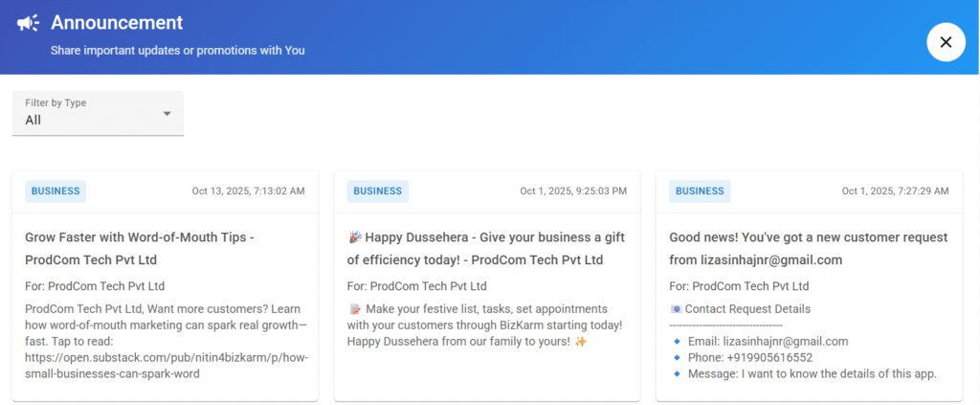Image resolution: width=980 pixels, height=405 pixels.
Task: Click BUSINESS tag on Word-of-Mouth Tips card
Action: pyautogui.click(x=56, y=191)
